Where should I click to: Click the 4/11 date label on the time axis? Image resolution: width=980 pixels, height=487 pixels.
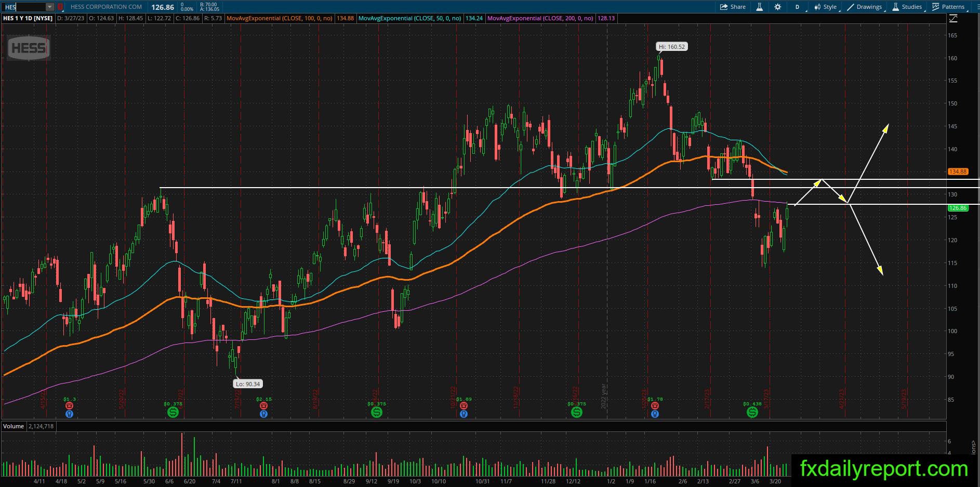[39, 481]
